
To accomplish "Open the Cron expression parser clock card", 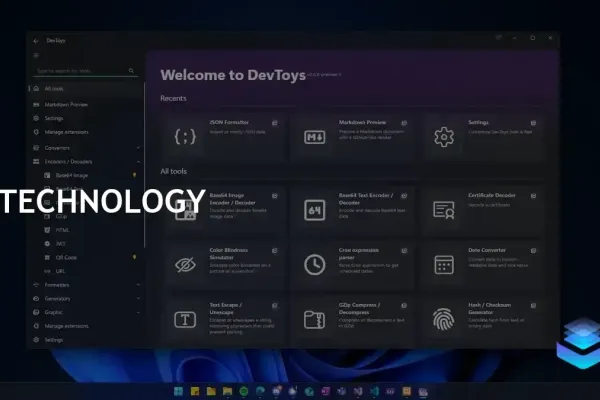I will 354,264.
